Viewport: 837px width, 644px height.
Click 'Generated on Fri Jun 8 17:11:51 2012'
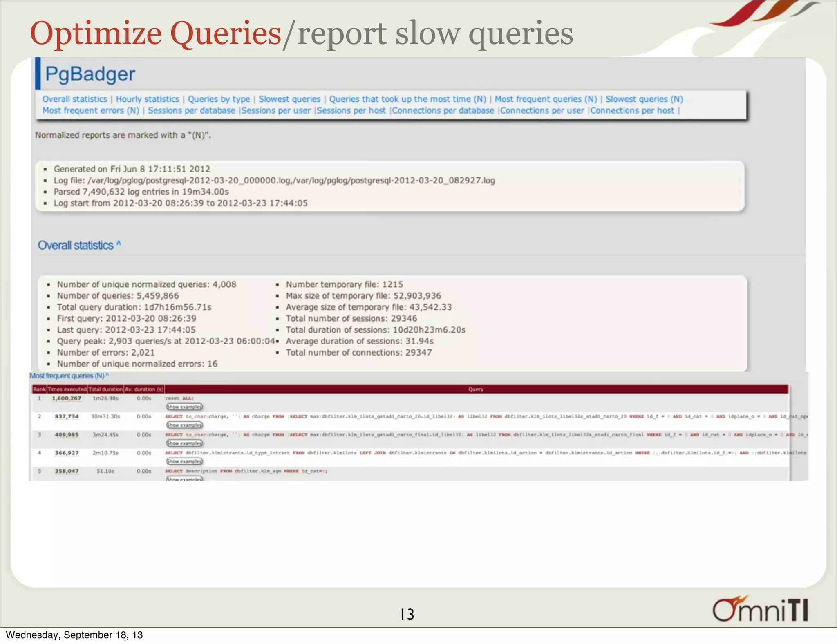(x=132, y=169)
